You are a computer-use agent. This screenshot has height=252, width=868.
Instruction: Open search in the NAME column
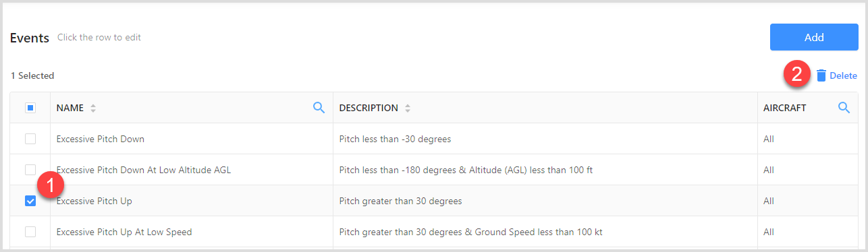click(319, 107)
